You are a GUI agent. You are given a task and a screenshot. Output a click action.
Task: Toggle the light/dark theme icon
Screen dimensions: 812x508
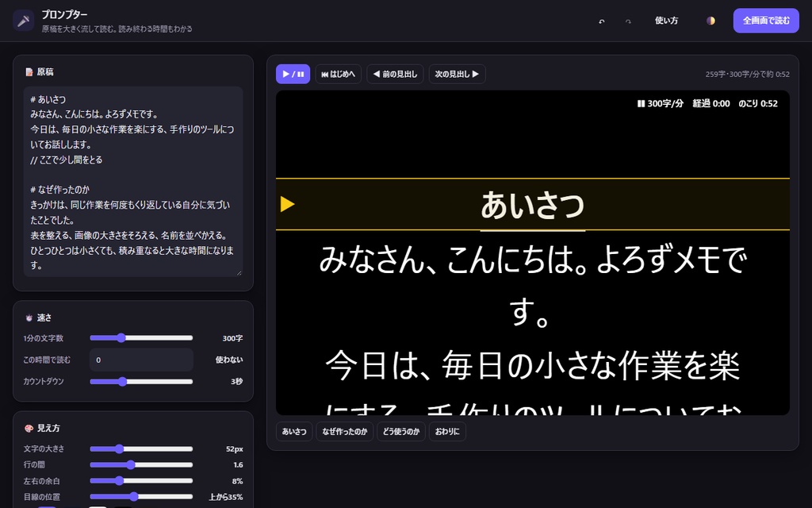tap(710, 21)
